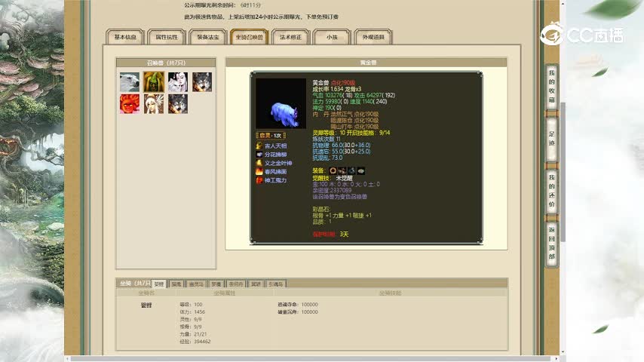Click the ring equipment icon
644x362 pixels.
coord(333,170)
